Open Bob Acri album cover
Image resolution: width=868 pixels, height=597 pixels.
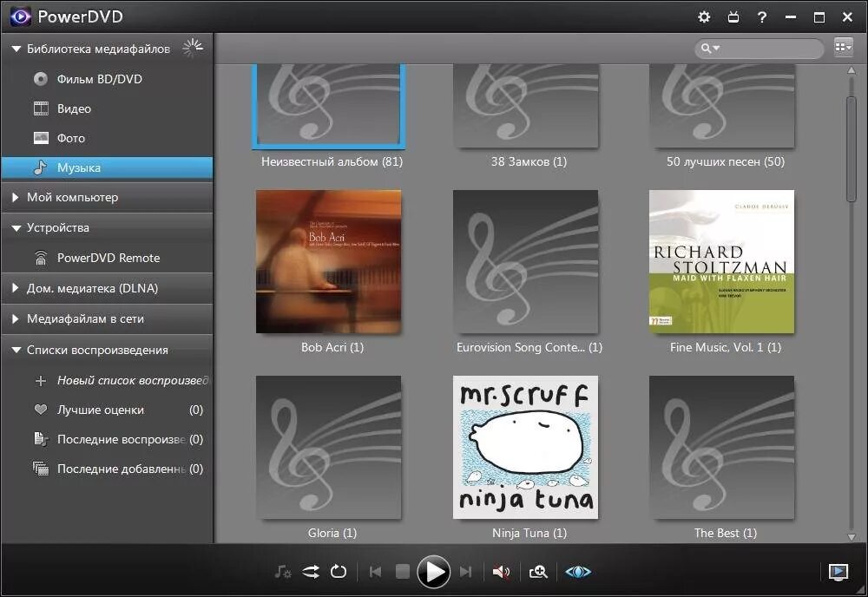(329, 262)
